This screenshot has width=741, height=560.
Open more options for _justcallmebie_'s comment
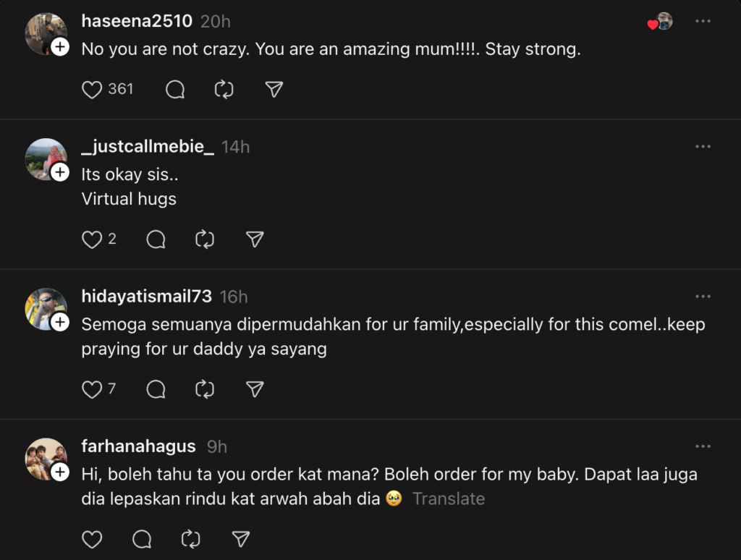703,147
